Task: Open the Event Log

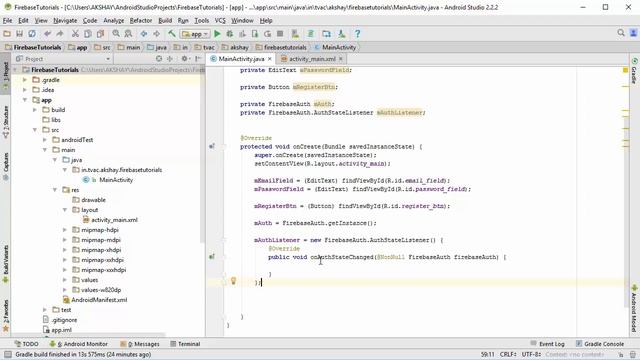Action: coord(547,344)
